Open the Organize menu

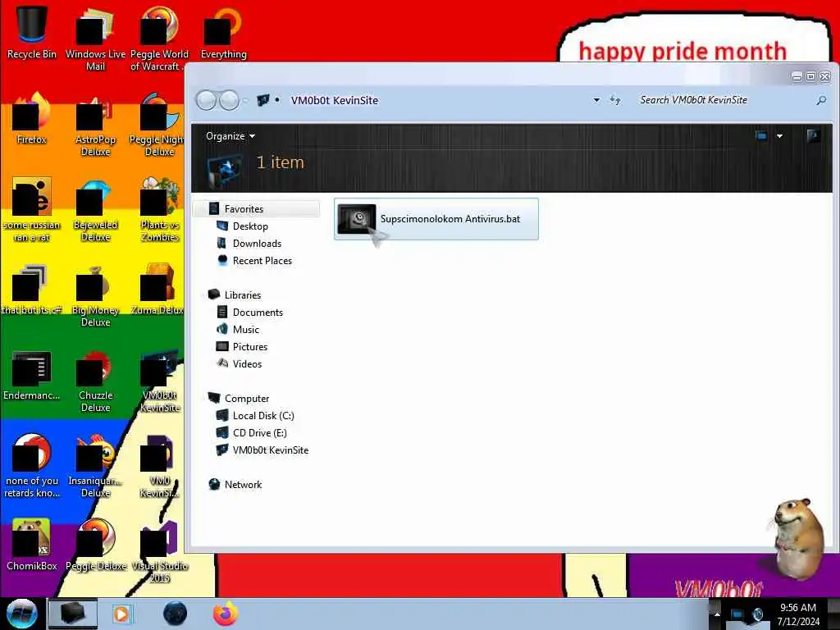click(231, 136)
